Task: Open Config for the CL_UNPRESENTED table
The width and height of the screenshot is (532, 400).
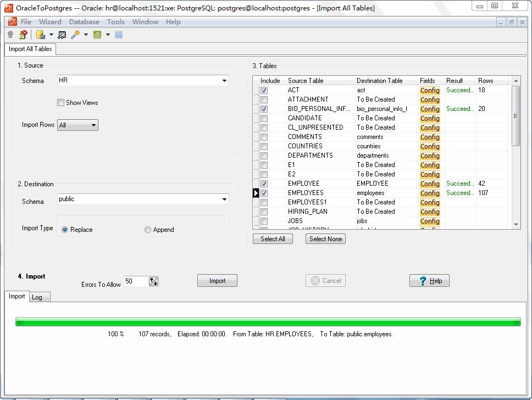Action: (430, 127)
